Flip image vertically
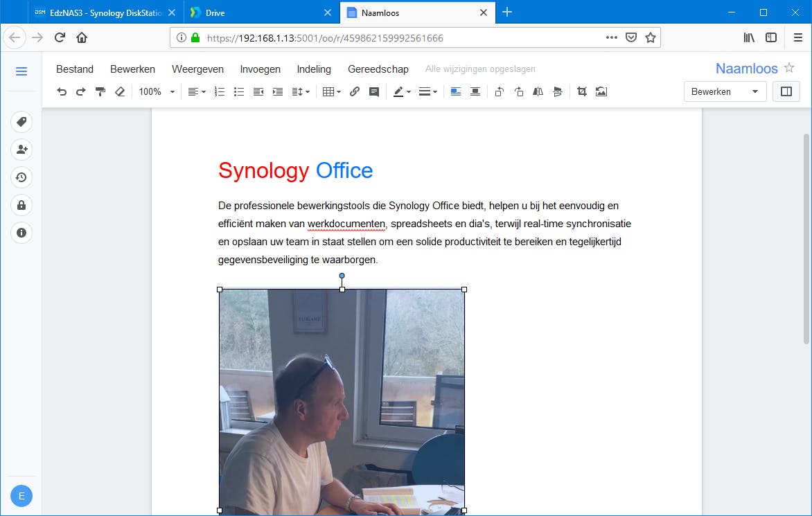The image size is (812, 516). click(x=558, y=91)
